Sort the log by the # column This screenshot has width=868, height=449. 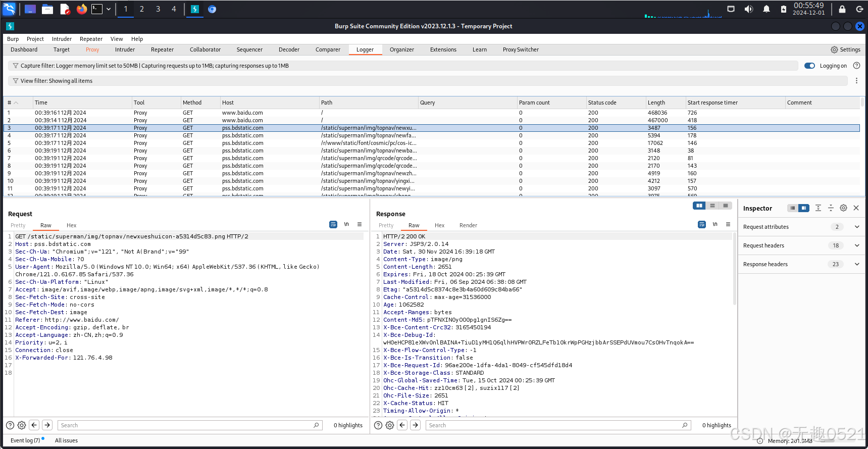click(18, 103)
